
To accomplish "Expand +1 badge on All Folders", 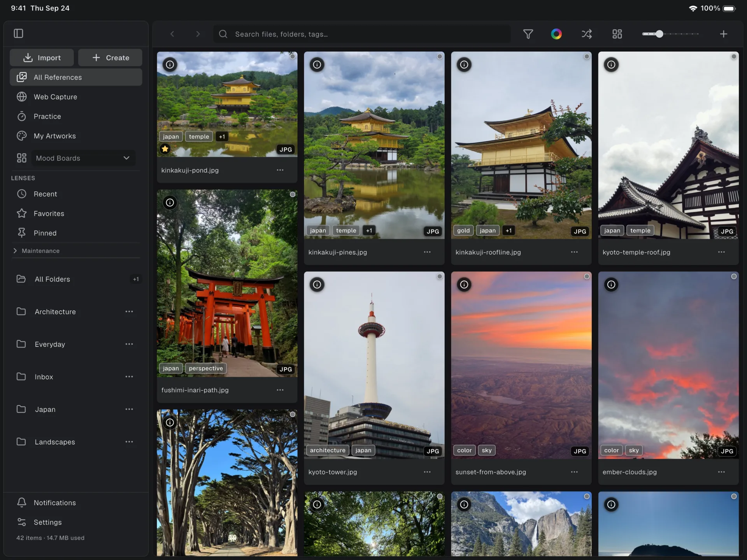I will pos(136,279).
